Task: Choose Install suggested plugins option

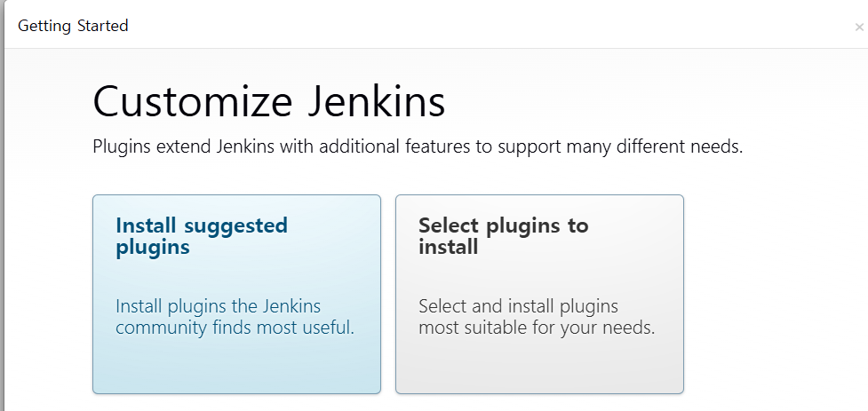Action: (x=236, y=294)
